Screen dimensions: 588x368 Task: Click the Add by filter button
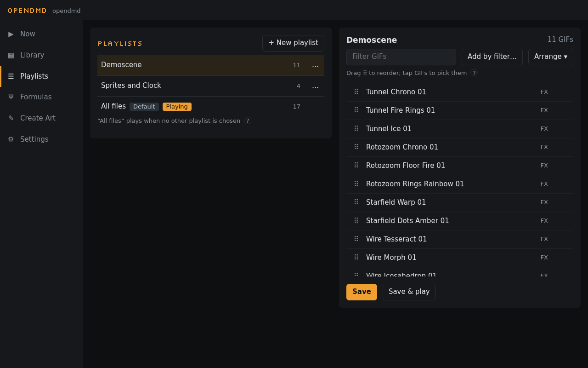pos(492,57)
